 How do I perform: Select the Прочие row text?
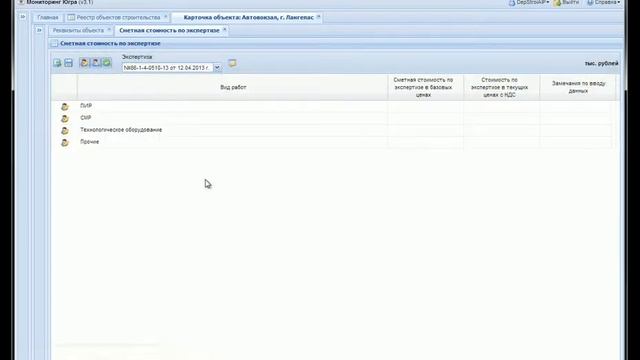pos(89,142)
